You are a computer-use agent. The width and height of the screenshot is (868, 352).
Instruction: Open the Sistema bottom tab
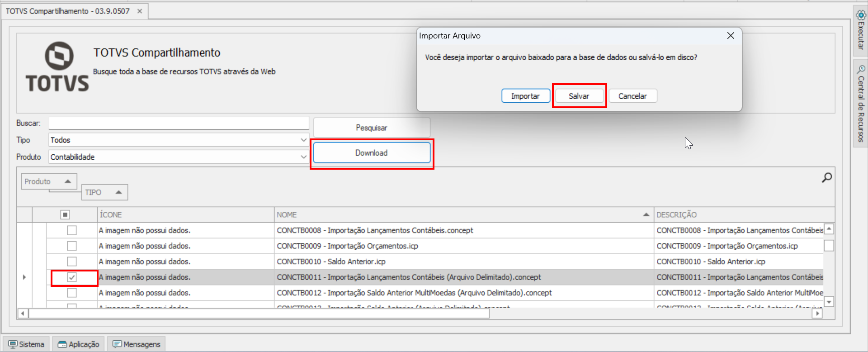(x=27, y=344)
